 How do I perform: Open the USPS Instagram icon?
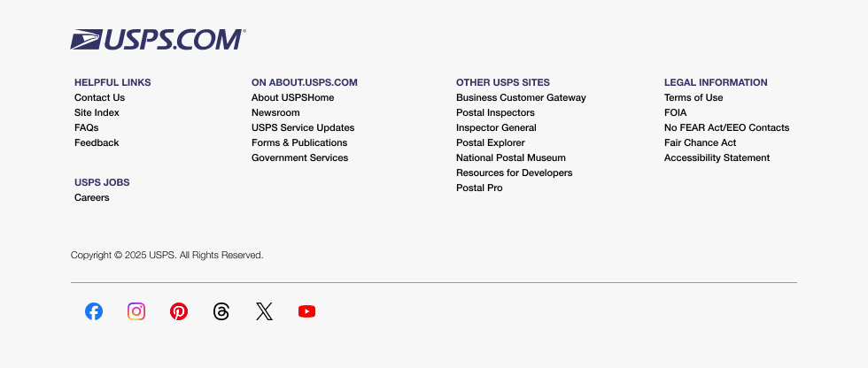point(136,311)
